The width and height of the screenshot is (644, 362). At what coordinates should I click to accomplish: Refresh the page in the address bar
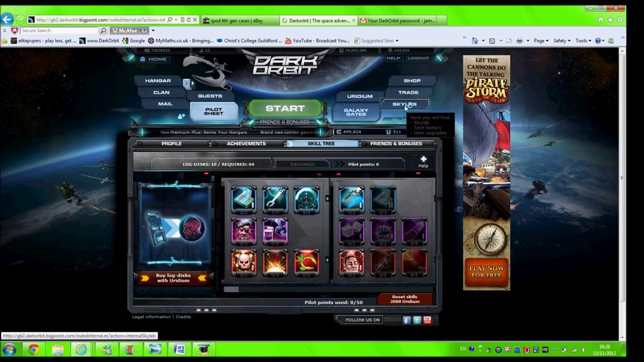[x=188, y=20]
